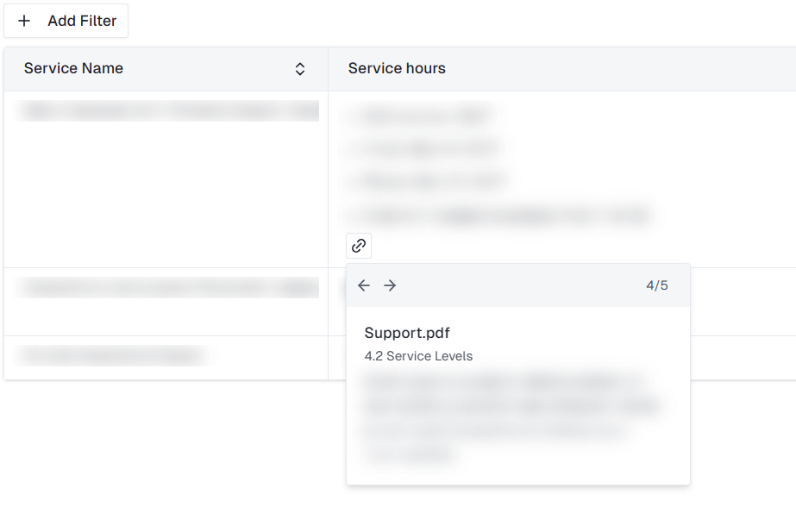Screen dimensions: 796x532
Task: Select the Service hours column header
Action: tap(397, 69)
